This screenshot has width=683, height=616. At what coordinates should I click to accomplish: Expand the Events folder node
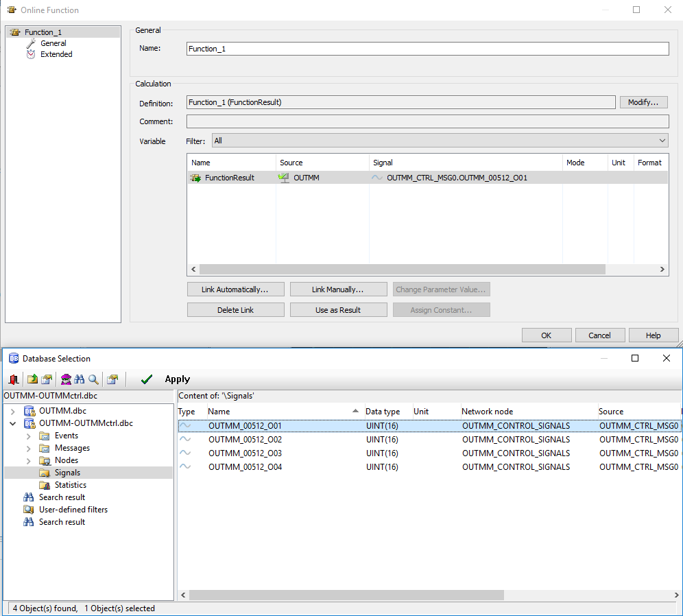pos(28,436)
